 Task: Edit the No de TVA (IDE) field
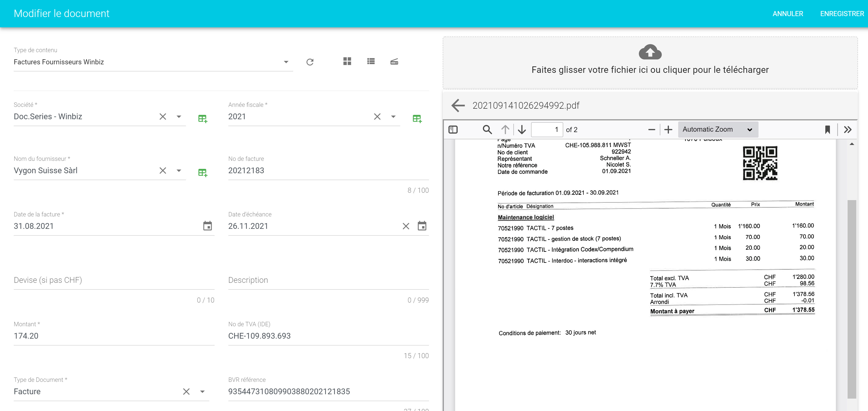click(328, 336)
